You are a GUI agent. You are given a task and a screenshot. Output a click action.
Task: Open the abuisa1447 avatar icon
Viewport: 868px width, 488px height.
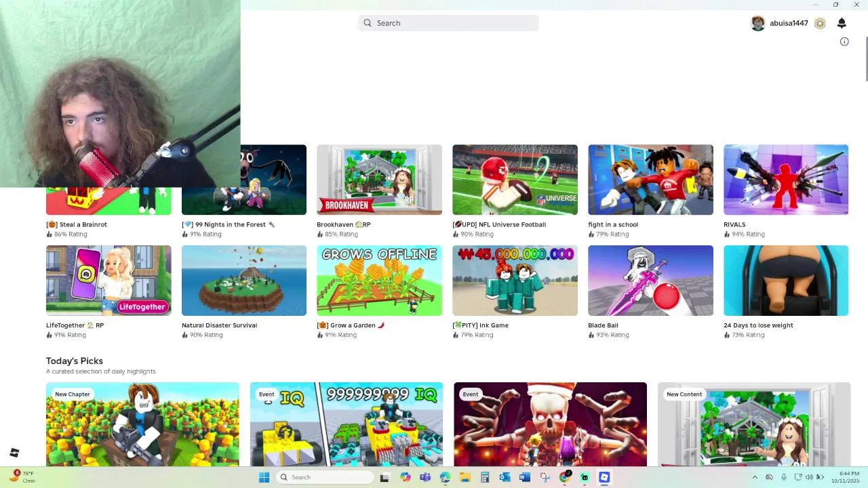758,23
